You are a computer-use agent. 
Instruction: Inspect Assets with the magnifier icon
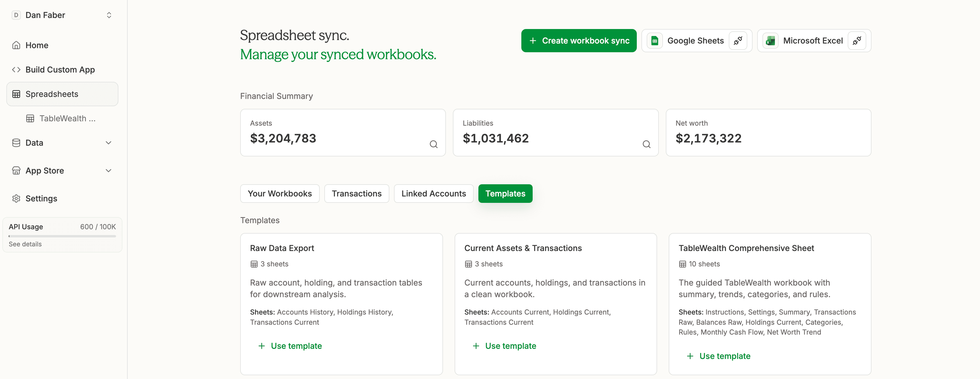[x=433, y=144]
